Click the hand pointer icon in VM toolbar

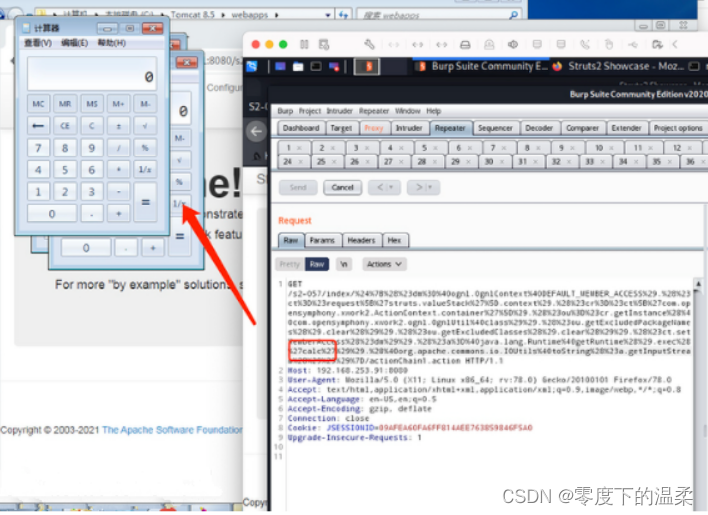pyautogui.click(x=609, y=45)
